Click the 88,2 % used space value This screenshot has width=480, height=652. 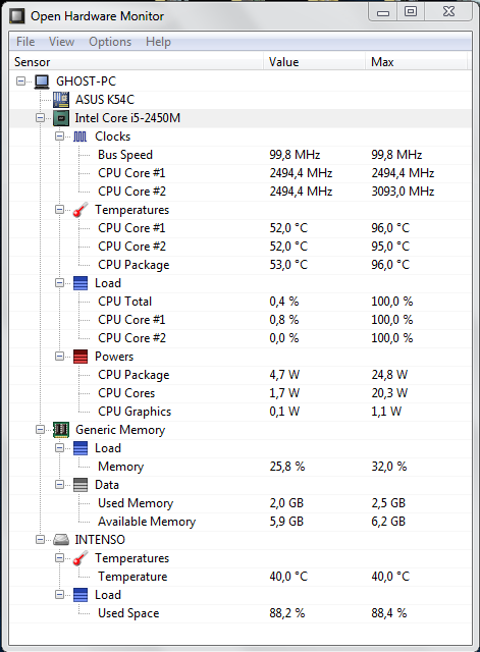pyautogui.click(x=287, y=613)
